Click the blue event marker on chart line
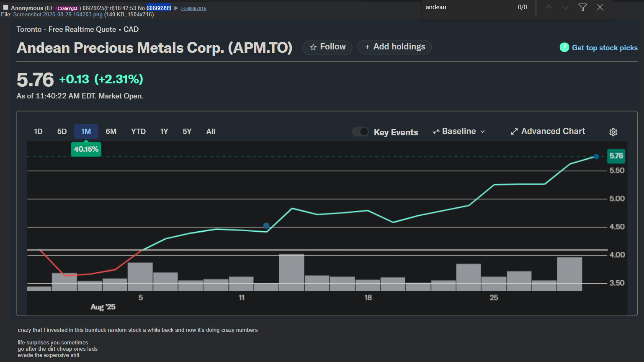 tap(266, 225)
